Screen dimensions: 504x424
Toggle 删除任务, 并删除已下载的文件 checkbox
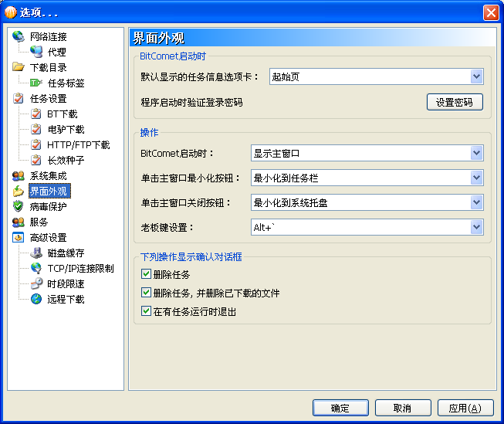coord(146,293)
